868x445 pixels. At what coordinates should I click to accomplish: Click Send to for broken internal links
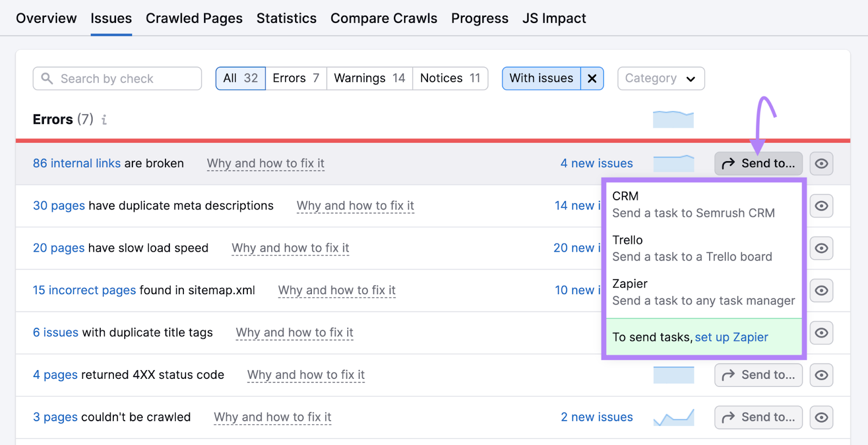click(x=758, y=163)
